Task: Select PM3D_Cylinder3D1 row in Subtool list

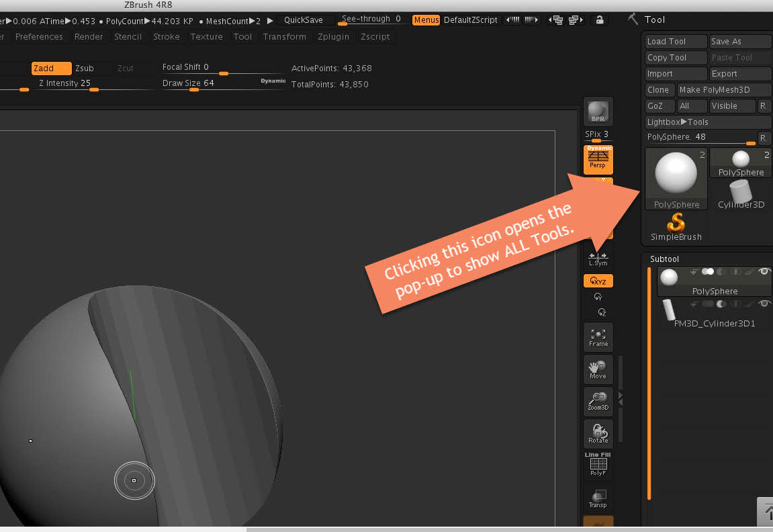Action: pos(715,314)
